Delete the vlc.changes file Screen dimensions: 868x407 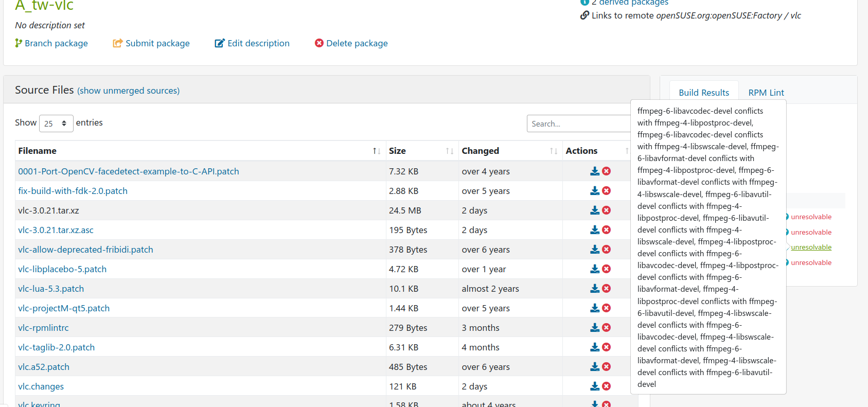(607, 386)
